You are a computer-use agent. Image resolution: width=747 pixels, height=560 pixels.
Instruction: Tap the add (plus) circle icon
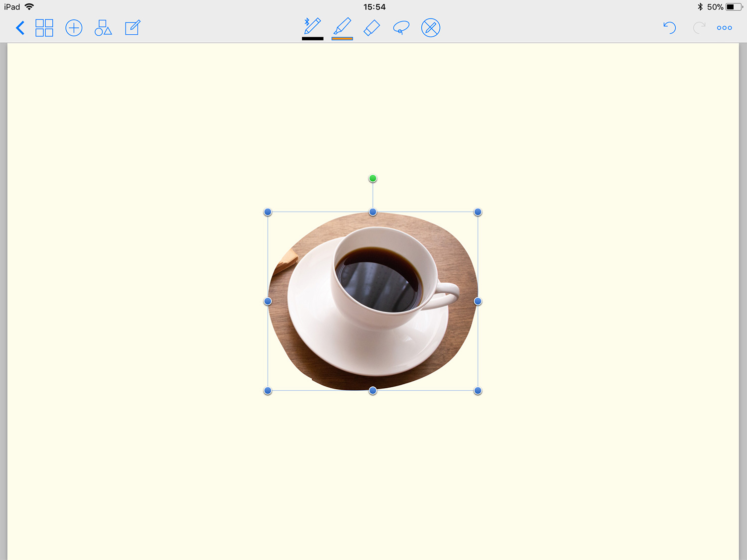coord(74,28)
